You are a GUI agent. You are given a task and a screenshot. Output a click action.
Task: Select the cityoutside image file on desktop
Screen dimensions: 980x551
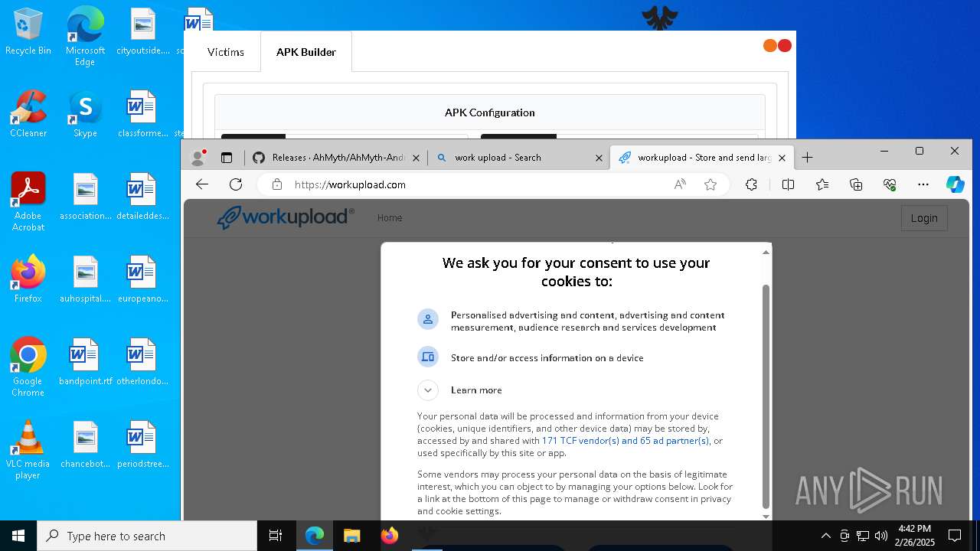pyautogui.click(x=142, y=32)
